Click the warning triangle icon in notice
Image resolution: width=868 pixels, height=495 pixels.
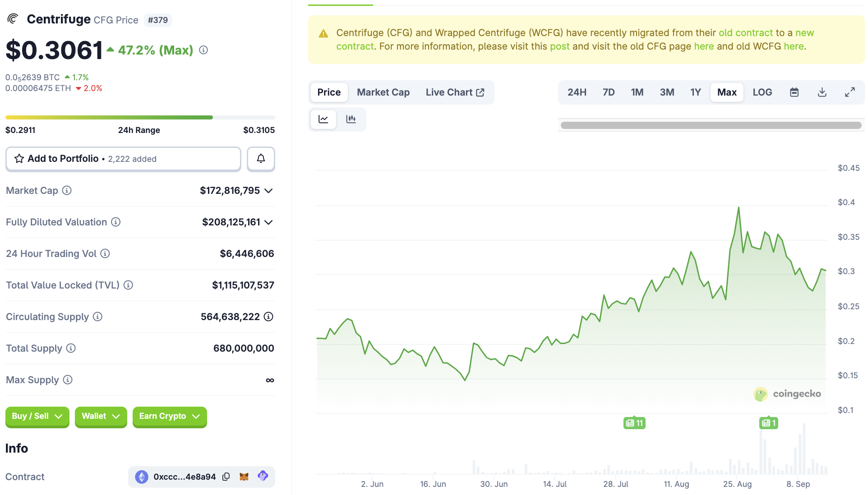(323, 33)
